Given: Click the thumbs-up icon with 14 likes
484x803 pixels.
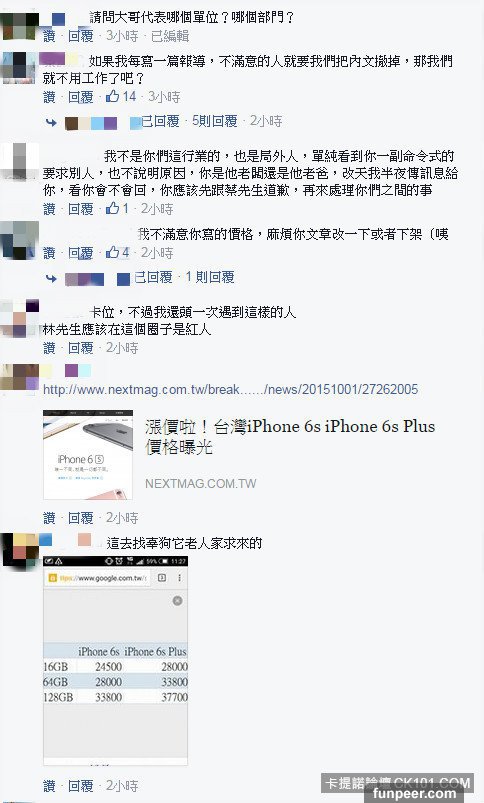Looking at the screenshot, I should point(113,96).
